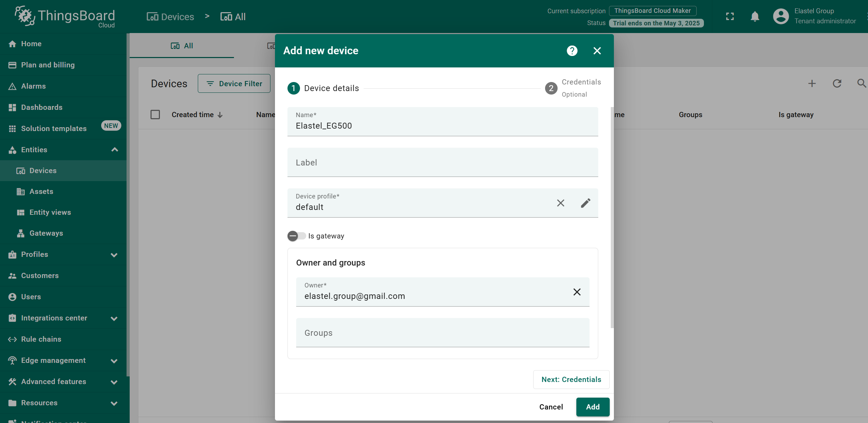Open Solution templates
Viewport: 868px width, 423px height.
(54, 128)
